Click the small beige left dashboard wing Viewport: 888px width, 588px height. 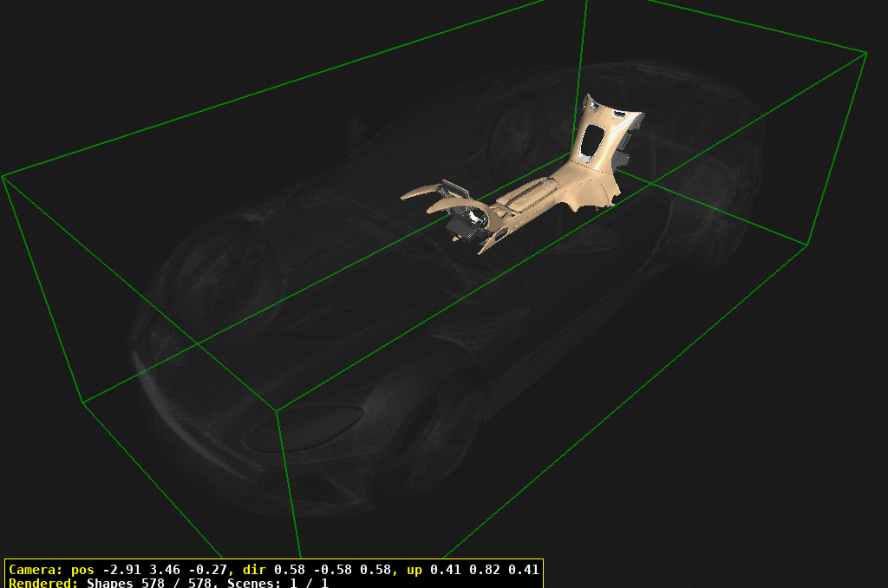pyautogui.click(x=416, y=193)
